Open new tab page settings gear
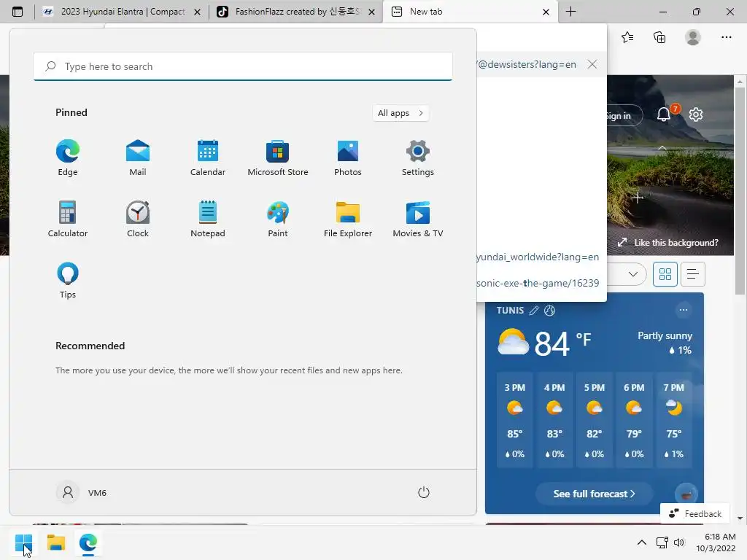 pyautogui.click(x=695, y=114)
